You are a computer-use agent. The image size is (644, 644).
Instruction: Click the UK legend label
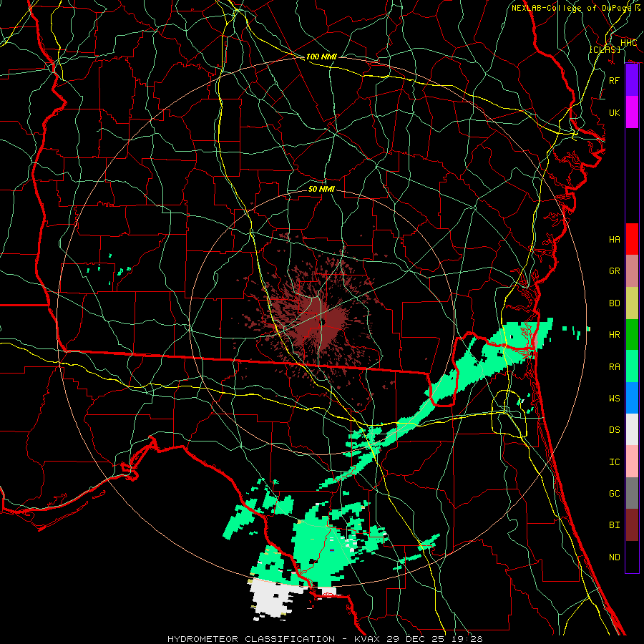pos(614,112)
